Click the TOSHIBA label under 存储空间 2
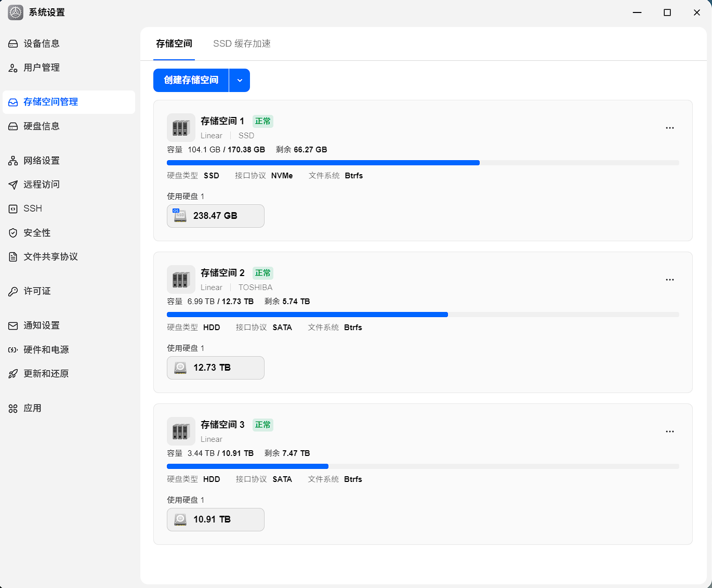This screenshot has width=712, height=588. [x=255, y=288]
